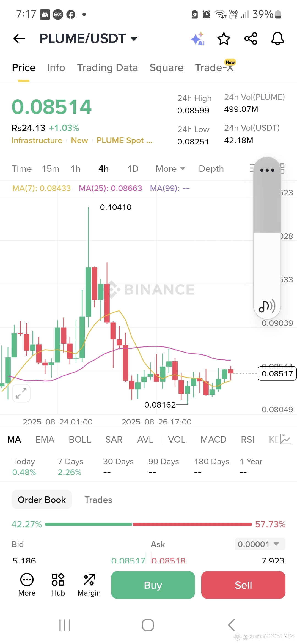The height and width of the screenshot is (644, 297).
Task: Switch to the Trading Data tab
Action: (108, 68)
